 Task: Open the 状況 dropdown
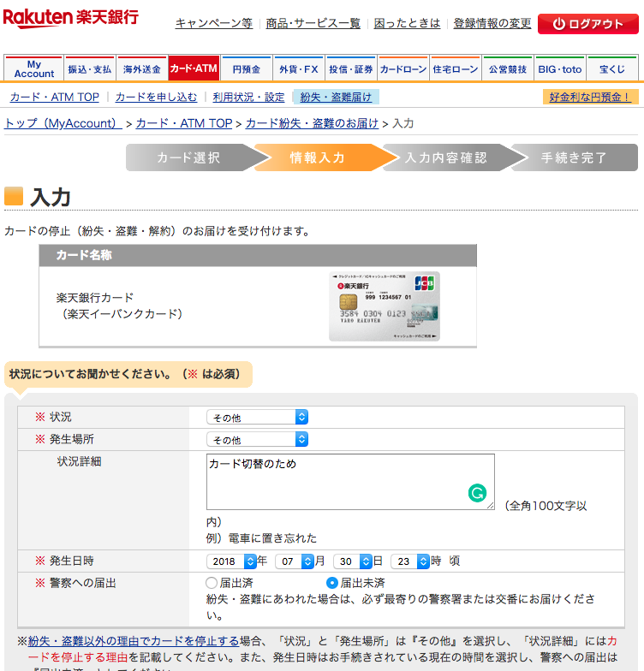[257, 417]
